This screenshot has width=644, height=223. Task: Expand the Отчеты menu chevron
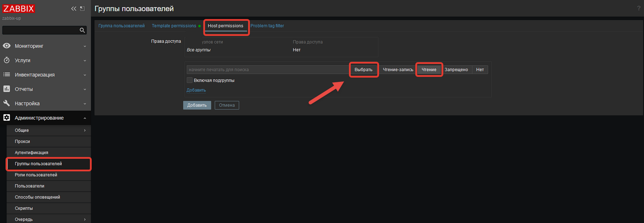[x=85, y=90]
